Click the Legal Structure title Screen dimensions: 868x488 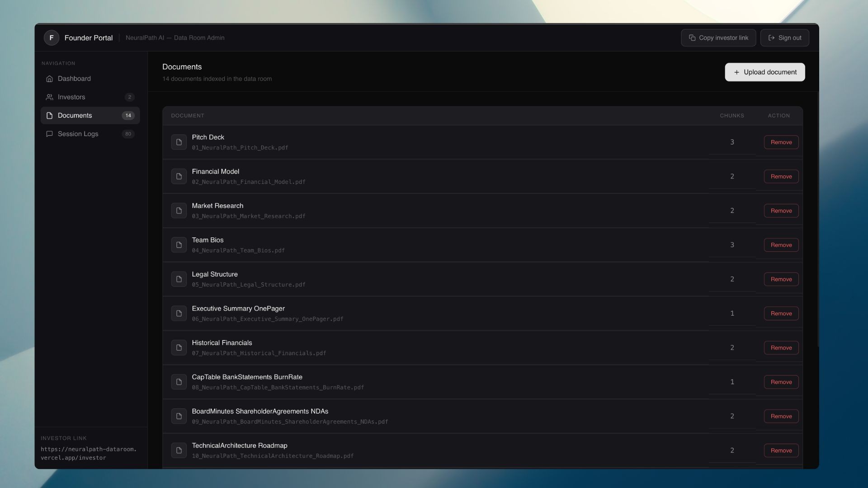point(215,274)
